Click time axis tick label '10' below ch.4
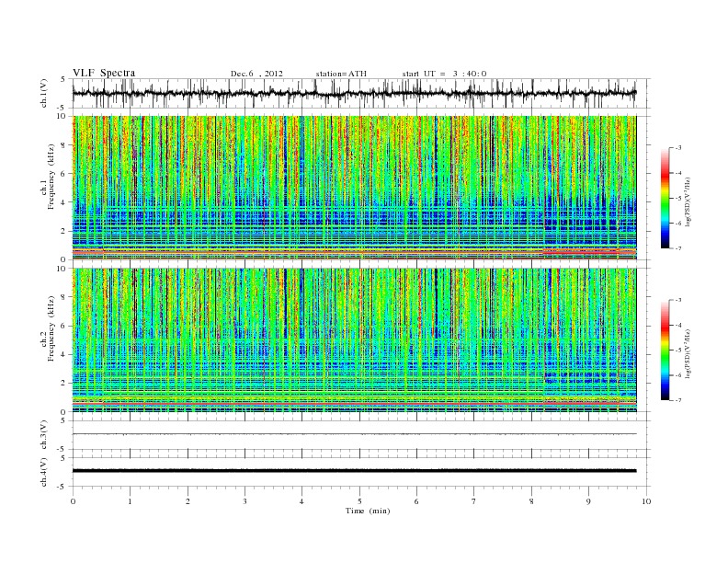This screenshot has width=728, height=563. click(646, 501)
